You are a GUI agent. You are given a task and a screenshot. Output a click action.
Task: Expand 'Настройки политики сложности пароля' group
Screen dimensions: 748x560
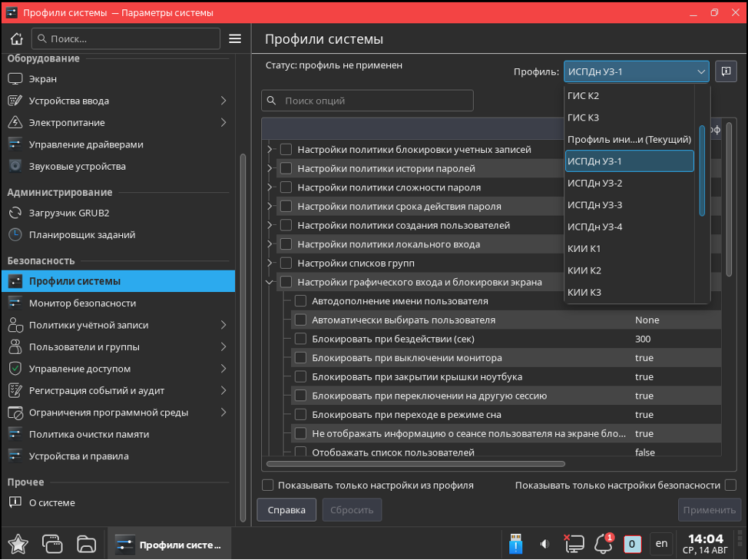coord(270,187)
